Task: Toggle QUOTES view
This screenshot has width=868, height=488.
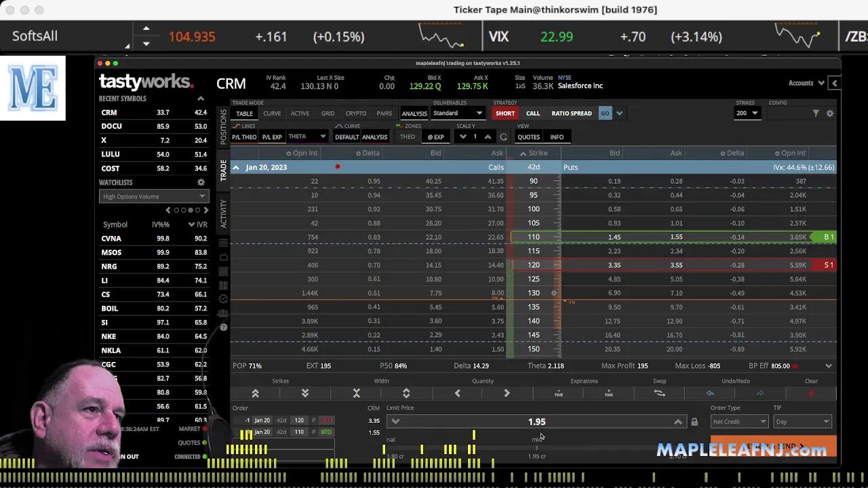Action: [x=528, y=137]
